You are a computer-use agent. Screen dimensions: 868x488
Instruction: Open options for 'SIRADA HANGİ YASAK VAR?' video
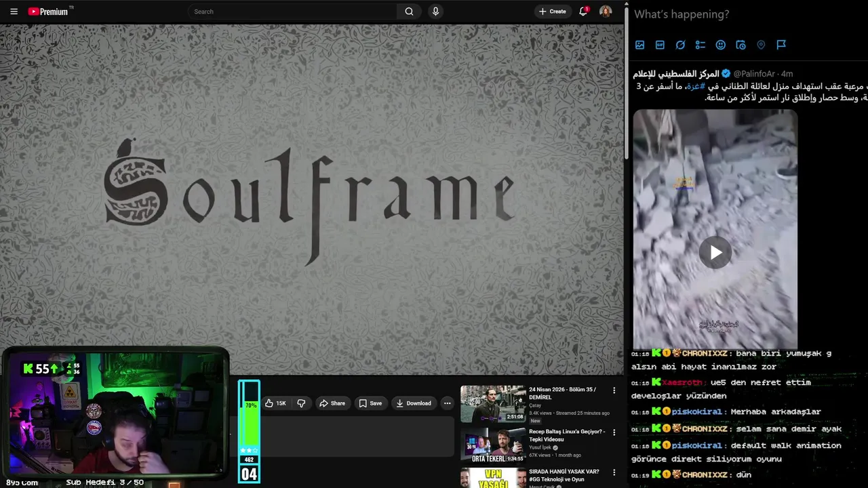[614, 472]
